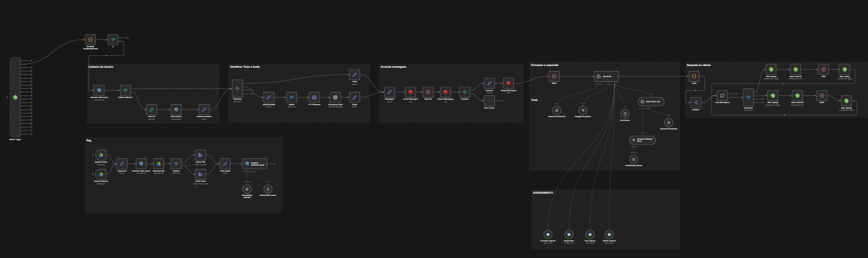The image size is (868, 258).
Task: Select the Cadastro de Usuário sticky note title
Action: point(101,67)
